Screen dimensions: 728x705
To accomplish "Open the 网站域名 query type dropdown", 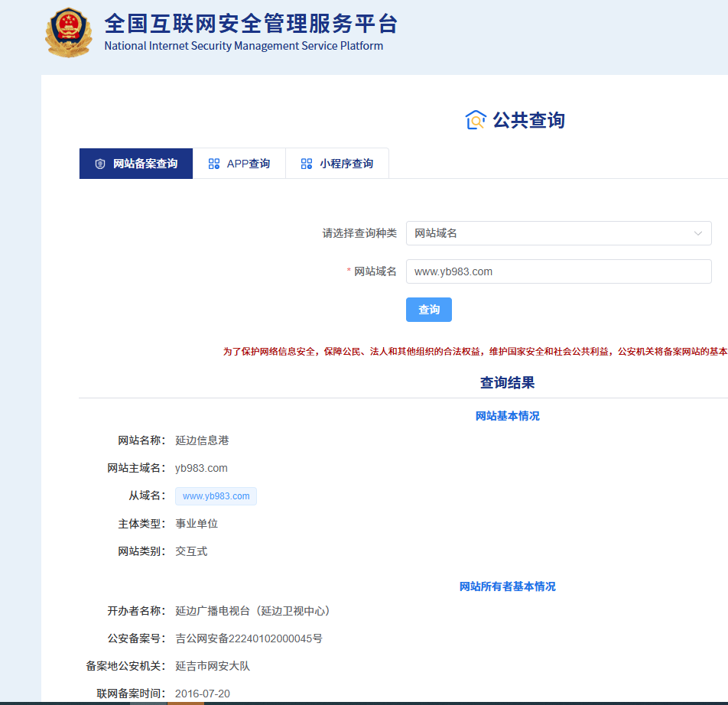I will (x=558, y=233).
